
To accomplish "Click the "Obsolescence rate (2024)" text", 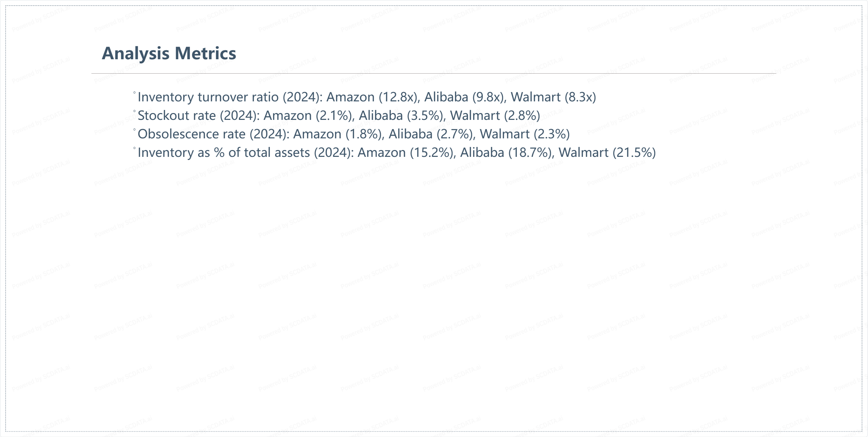I will [213, 134].
